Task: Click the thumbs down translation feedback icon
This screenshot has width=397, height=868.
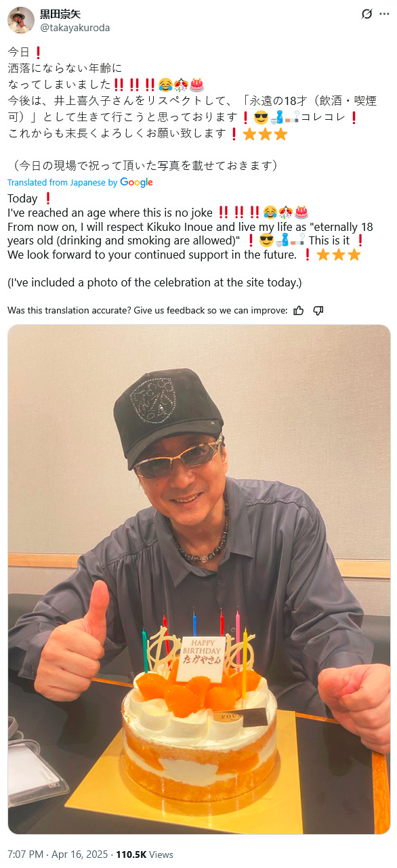Action: point(318,311)
